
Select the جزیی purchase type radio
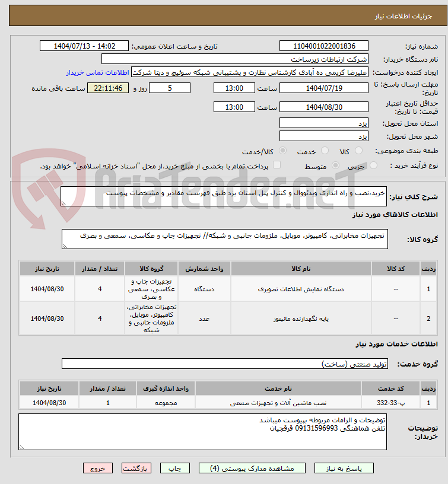[373, 165]
